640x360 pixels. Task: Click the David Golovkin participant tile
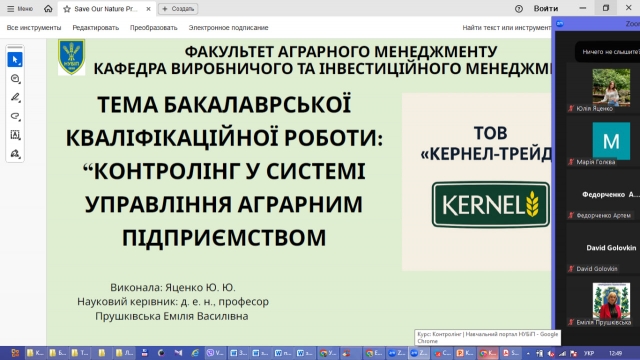point(603,248)
